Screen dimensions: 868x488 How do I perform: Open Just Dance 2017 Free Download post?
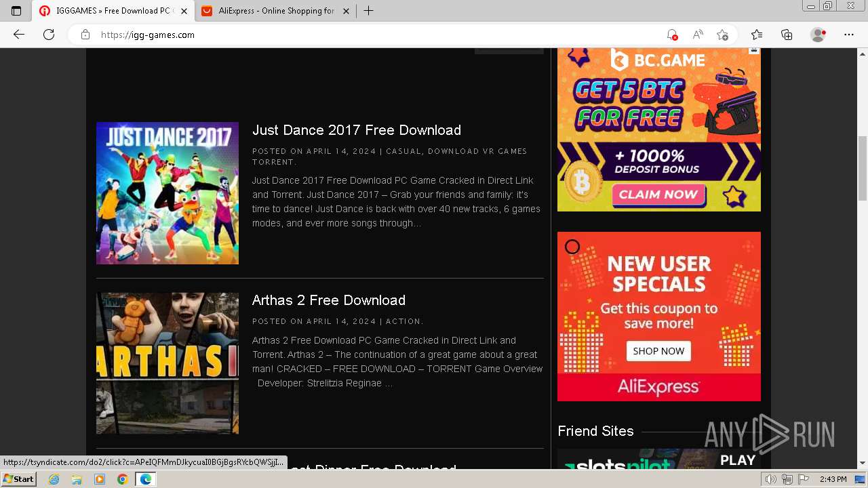pos(357,130)
